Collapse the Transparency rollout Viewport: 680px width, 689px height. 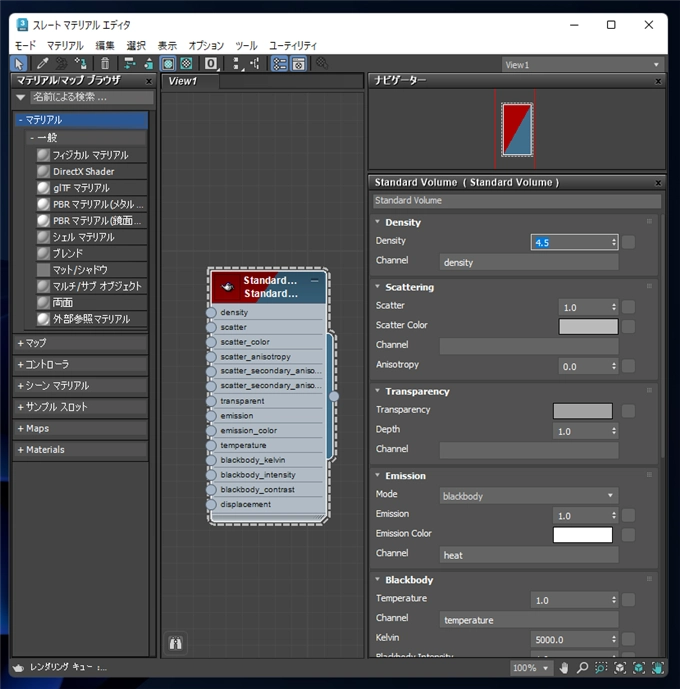click(x=378, y=391)
